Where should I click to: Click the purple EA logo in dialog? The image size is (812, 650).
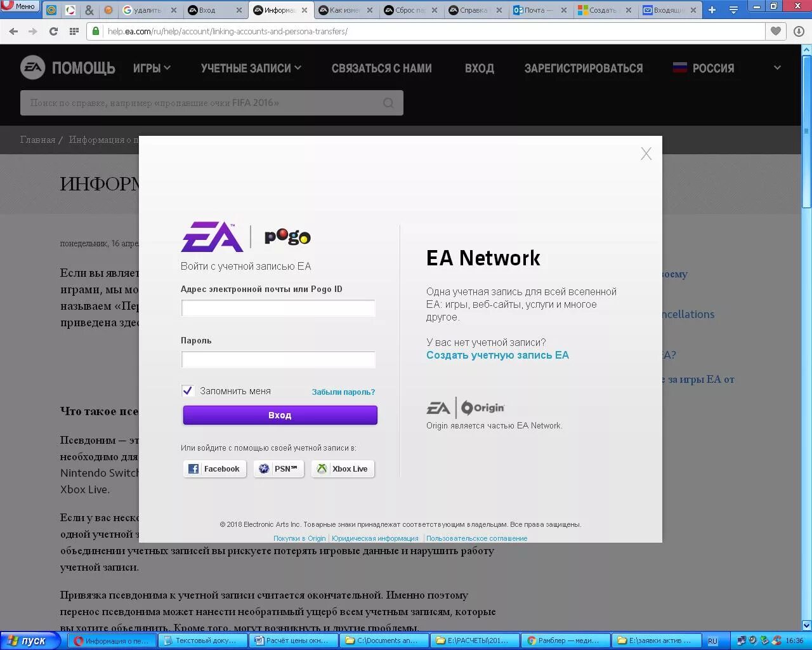(x=212, y=237)
